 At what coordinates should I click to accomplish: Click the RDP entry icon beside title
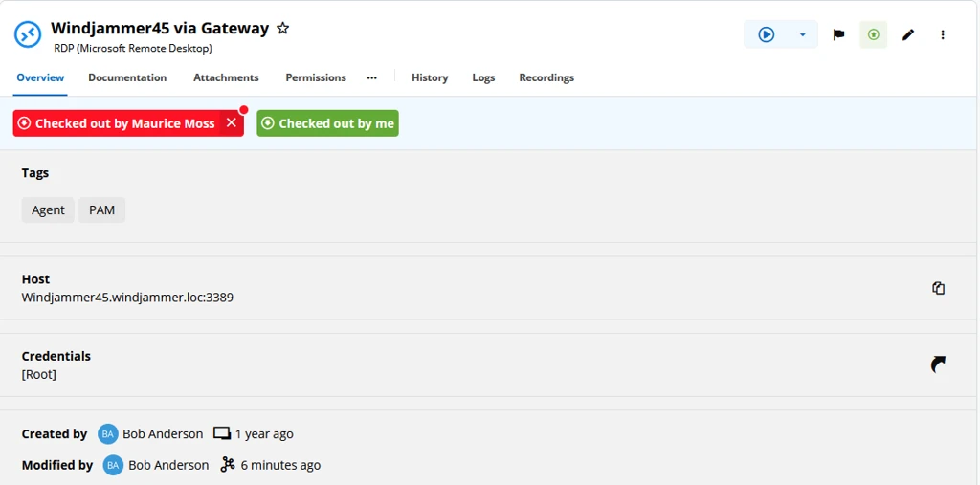pos(28,34)
